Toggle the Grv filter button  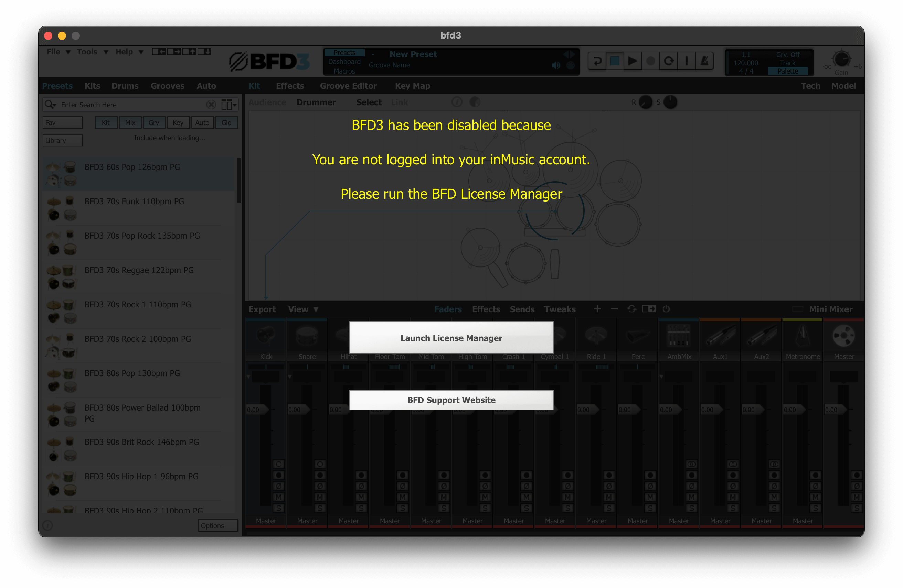[x=154, y=122]
